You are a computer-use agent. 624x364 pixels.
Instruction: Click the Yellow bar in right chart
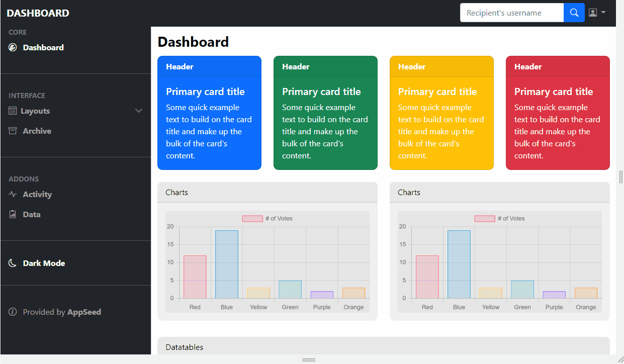[491, 293]
